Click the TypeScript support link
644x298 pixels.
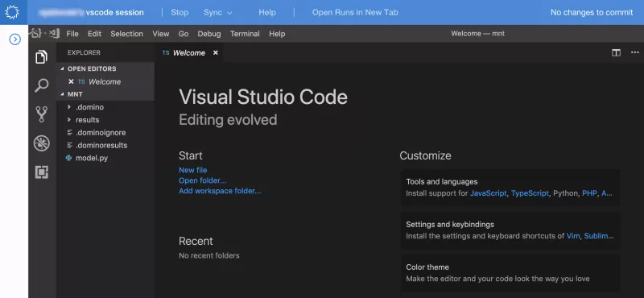coord(530,192)
